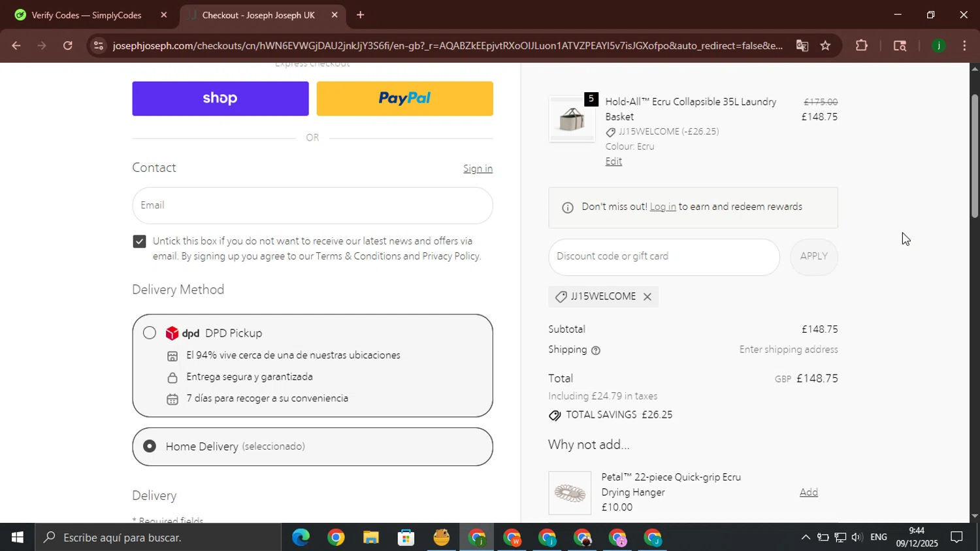
Task: Click the dpd logo icon
Action: [x=182, y=333]
